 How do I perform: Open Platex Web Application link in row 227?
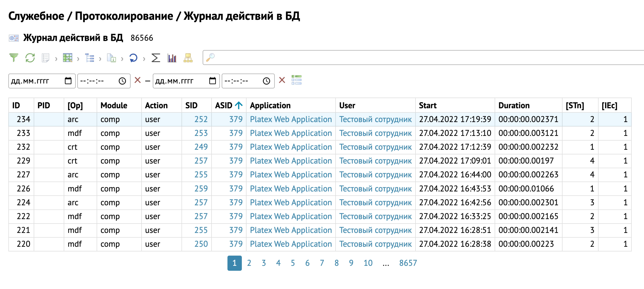pyautogui.click(x=291, y=175)
